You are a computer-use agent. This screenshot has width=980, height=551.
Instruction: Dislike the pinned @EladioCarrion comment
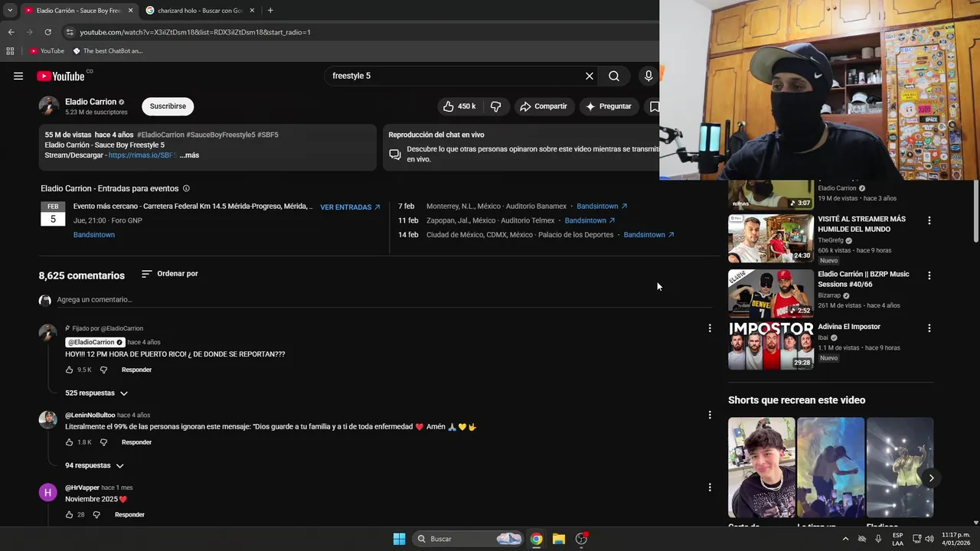[x=103, y=370]
